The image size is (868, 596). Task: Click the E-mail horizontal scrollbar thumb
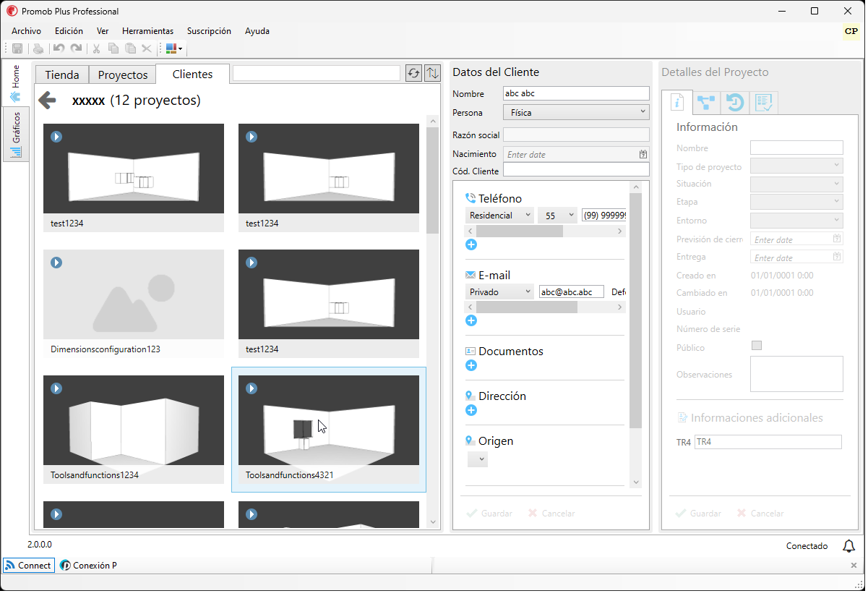click(x=526, y=307)
